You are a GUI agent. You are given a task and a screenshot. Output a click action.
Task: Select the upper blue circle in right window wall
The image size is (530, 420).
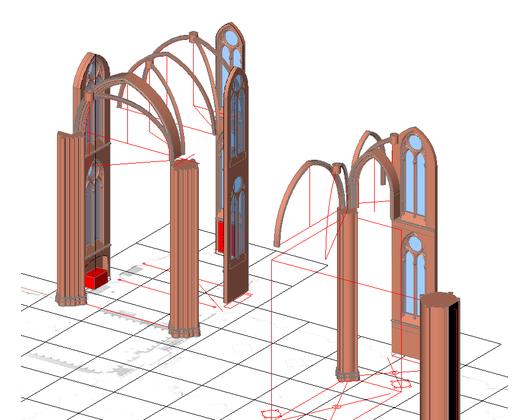coord(415,142)
